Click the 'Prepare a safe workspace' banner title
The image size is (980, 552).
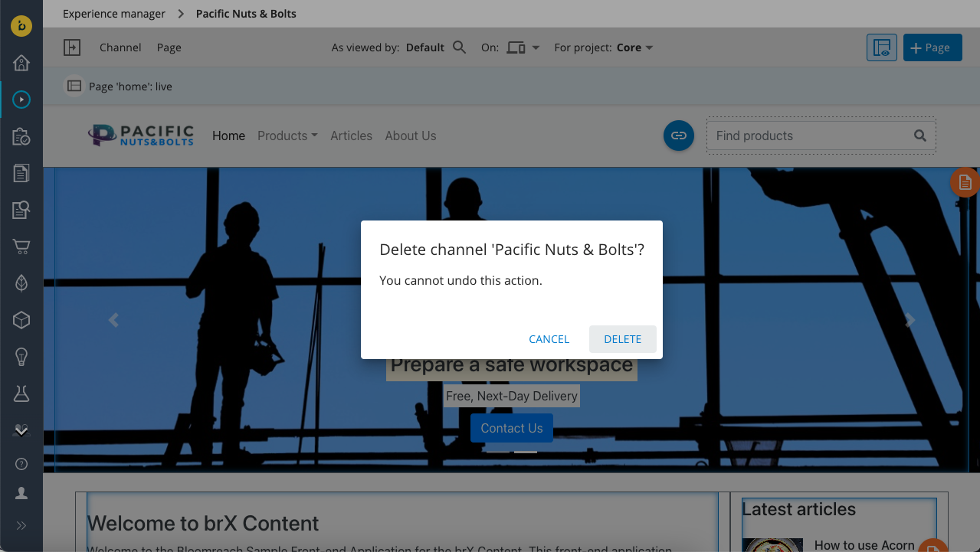tap(512, 364)
